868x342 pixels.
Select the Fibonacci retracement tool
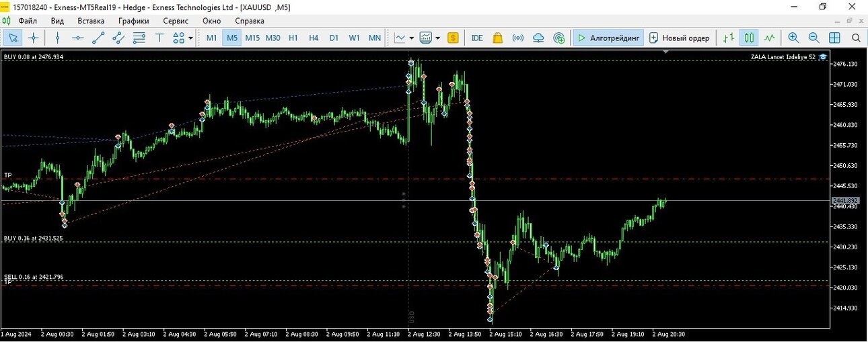(x=139, y=38)
